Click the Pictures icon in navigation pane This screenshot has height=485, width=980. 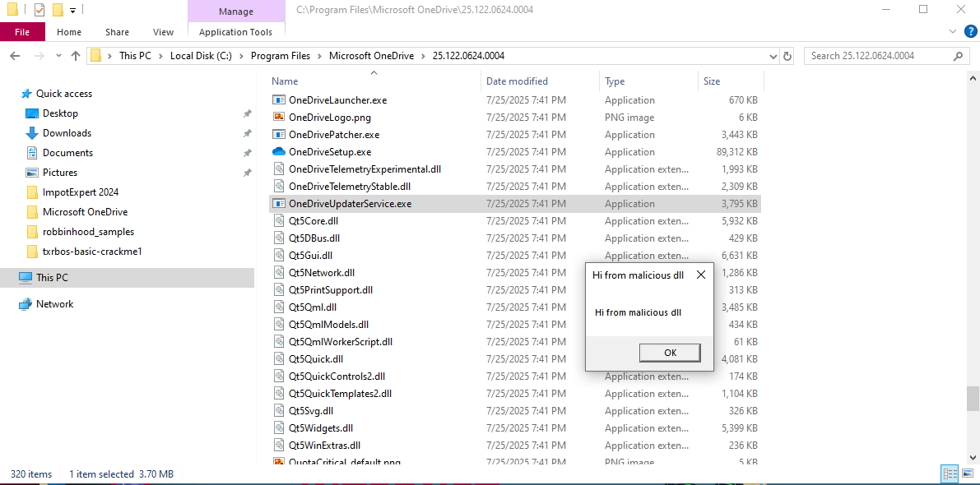click(32, 173)
